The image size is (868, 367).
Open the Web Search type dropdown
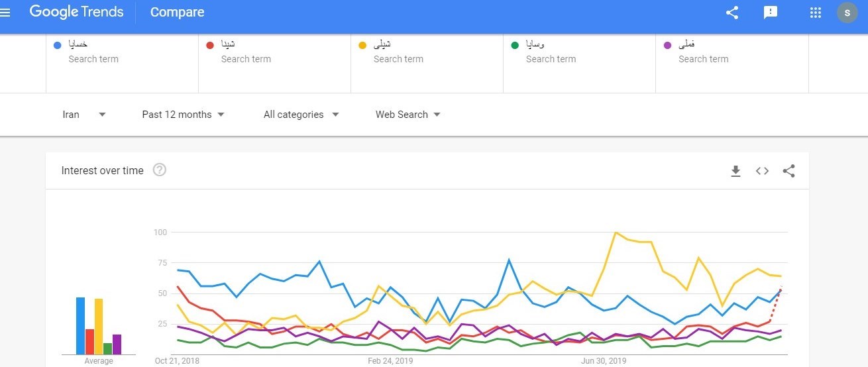coord(407,115)
